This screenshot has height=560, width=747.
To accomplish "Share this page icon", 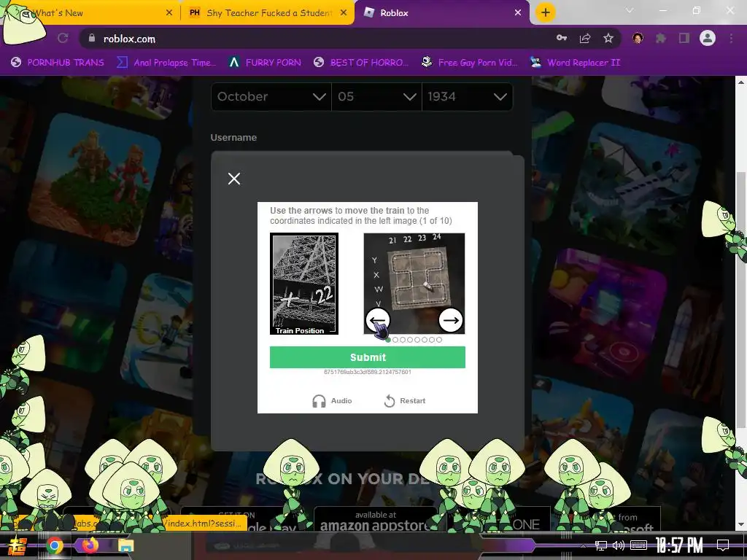I will 585,38.
